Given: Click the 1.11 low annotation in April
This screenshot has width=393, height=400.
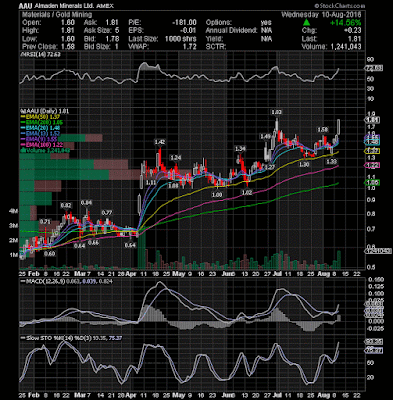Looking at the screenshot, I should point(151,182).
